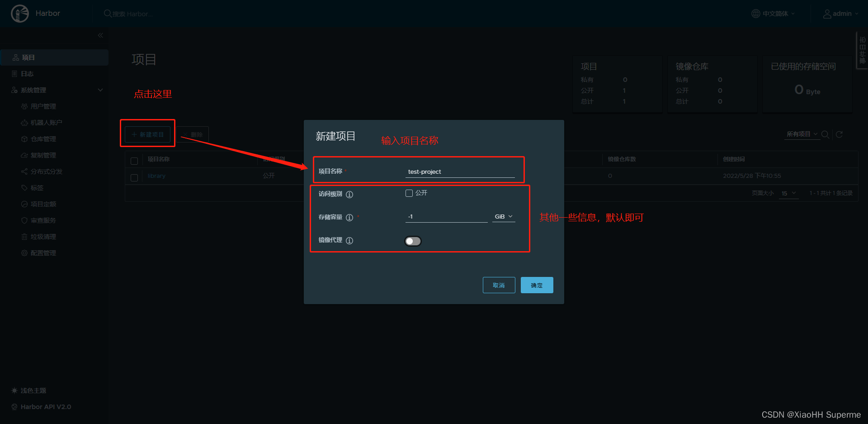This screenshot has height=424, width=868.
Task: Click the 垃圾清理 trash icon
Action: [24, 237]
